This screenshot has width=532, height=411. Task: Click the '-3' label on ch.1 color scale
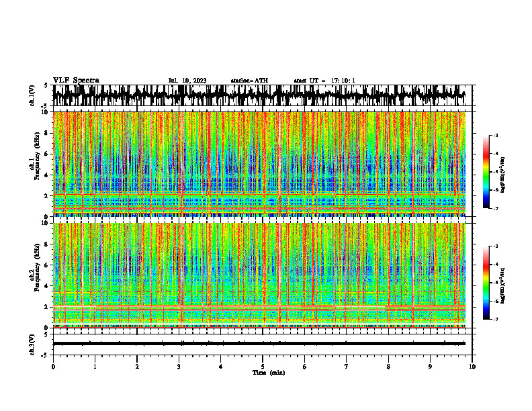(x=496, y=135)
